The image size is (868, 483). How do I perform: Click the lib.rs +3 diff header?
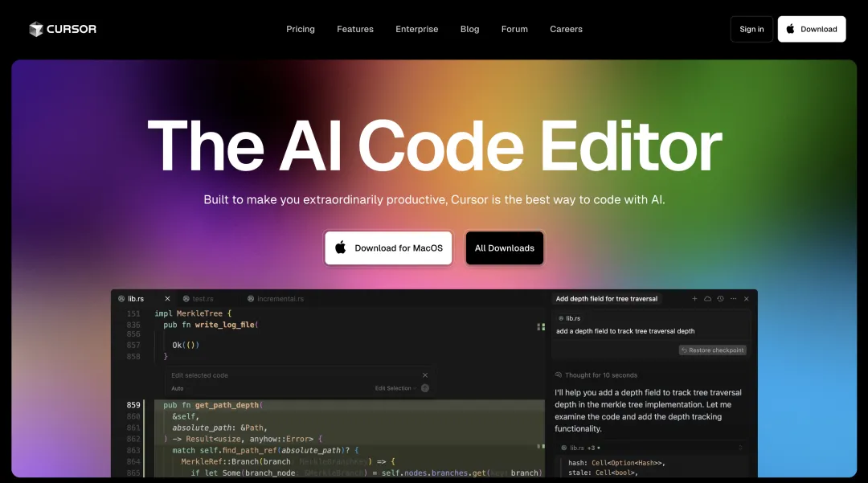651,448
